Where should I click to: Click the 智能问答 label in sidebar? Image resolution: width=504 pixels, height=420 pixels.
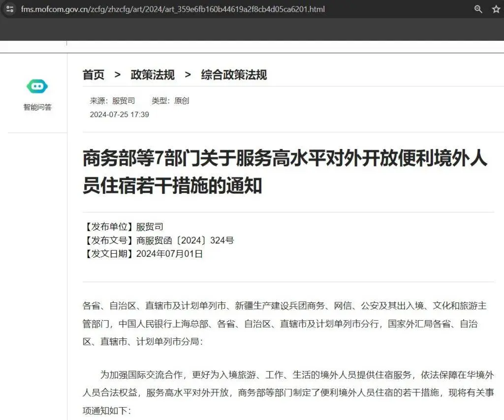point(37,107)
